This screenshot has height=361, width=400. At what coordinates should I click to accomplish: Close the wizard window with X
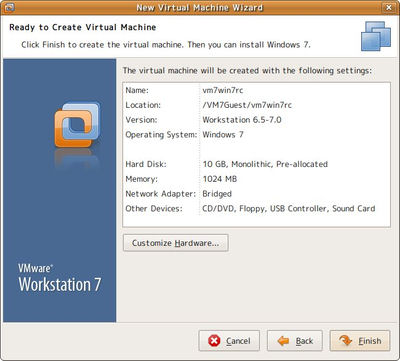pyautogui.click(x=389, y=7)
